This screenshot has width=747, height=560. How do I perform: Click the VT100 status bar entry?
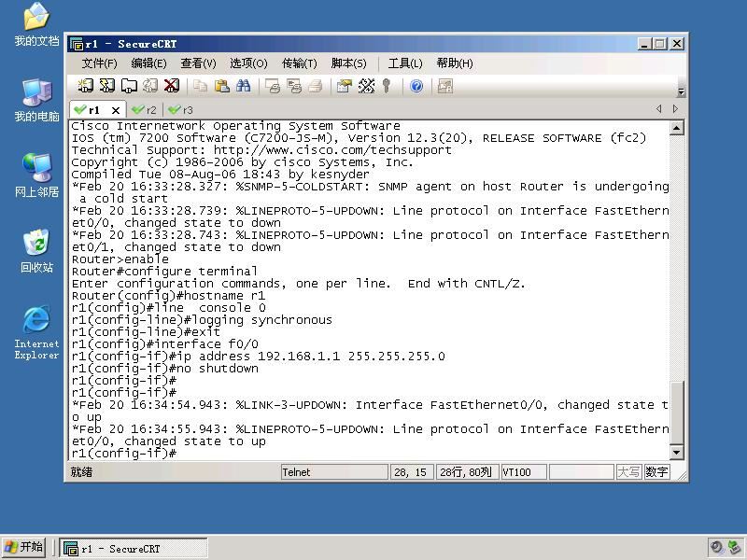pos(524,472)
